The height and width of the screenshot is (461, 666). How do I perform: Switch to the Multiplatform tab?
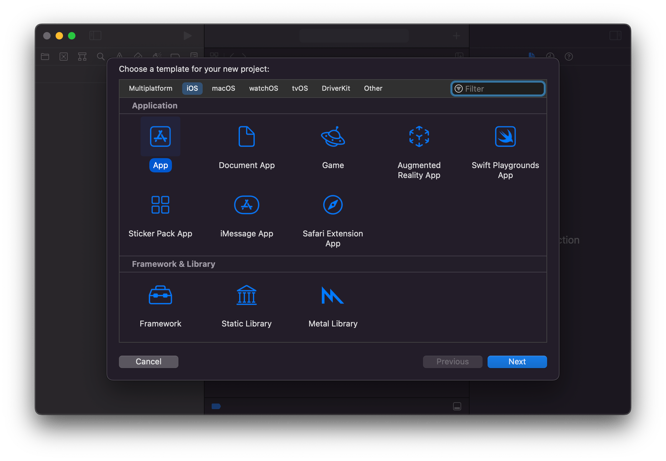coord(150,88)
